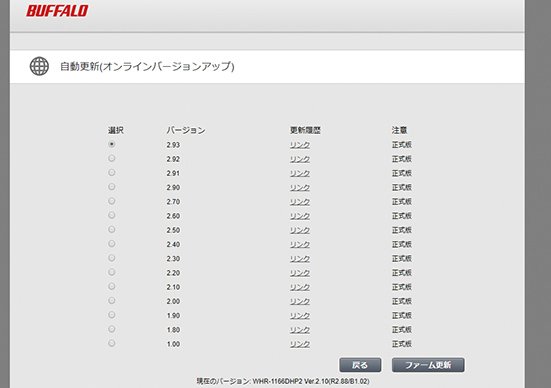Image resolution: width=551 pixels, height=388 pixels.
Task: Select the version 2.93 radio button
Action: click(x=112, y=144)
